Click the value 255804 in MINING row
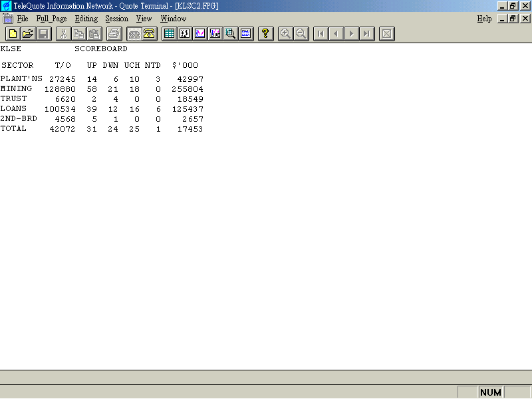Viewport: 532px width, 399px height. point(188,89)
